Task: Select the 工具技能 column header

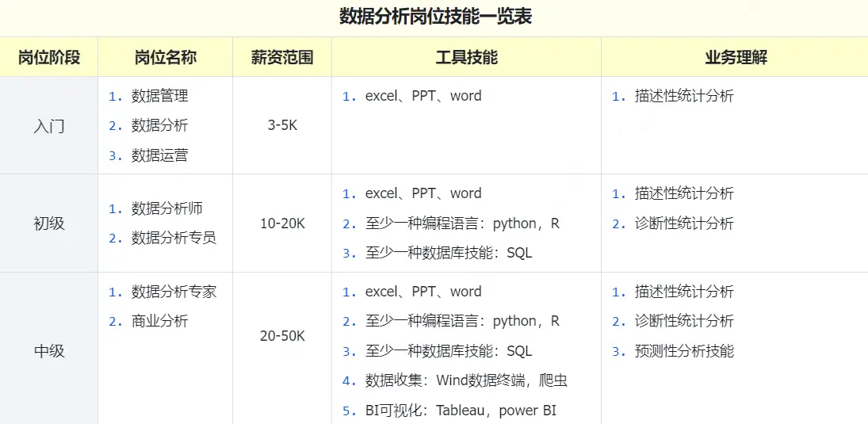Action: [466, 57]
